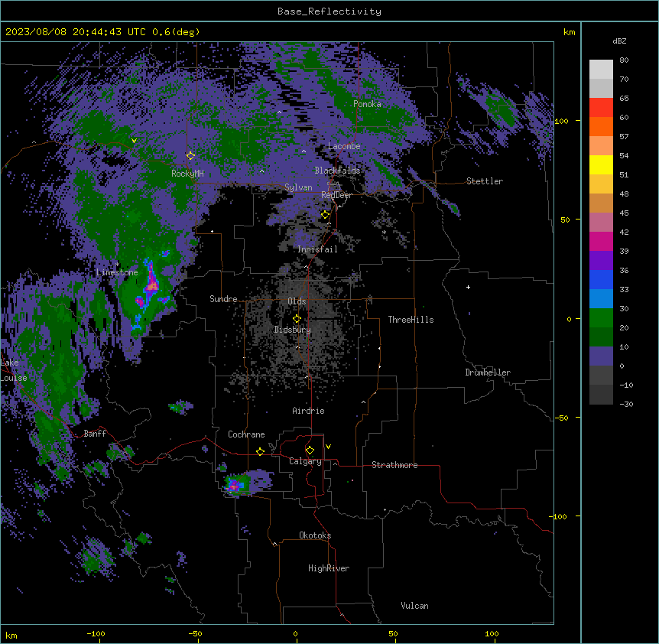Click the RockyMH label

point(187,174)
